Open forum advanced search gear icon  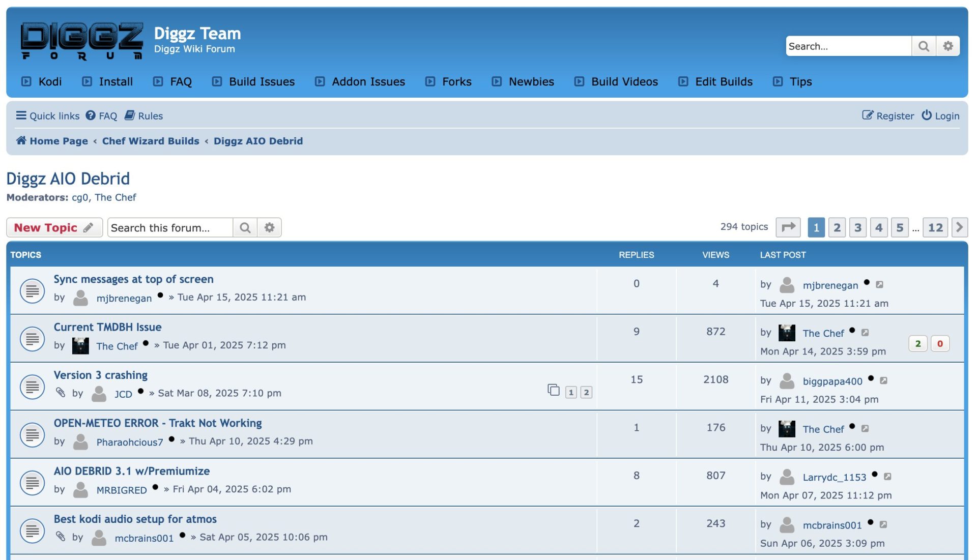coord(269,227)
